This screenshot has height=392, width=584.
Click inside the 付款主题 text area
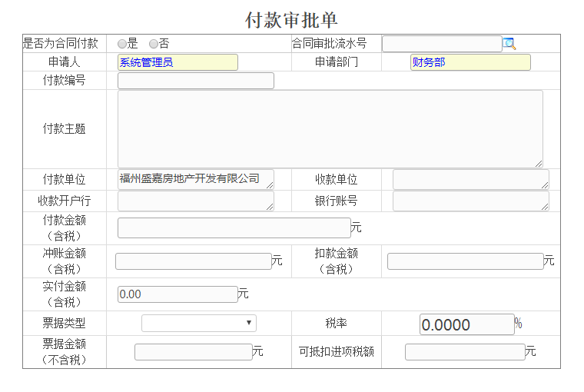(330, 128)
